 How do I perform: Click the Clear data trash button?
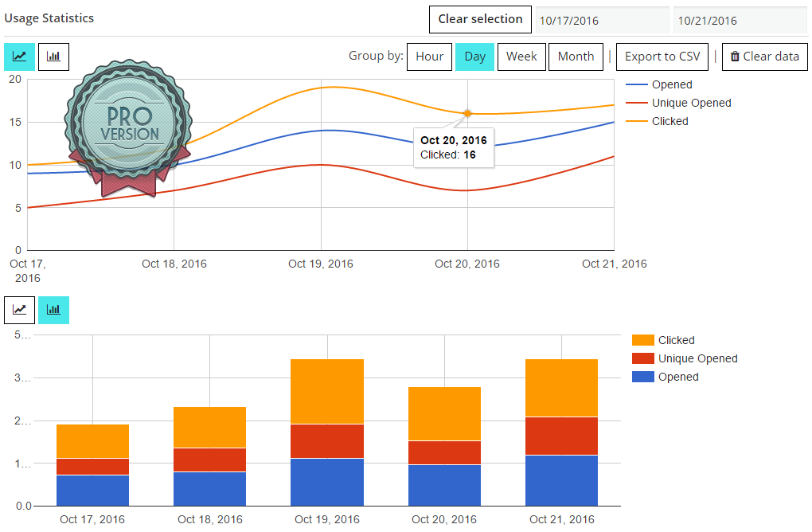tap(764, 57)
